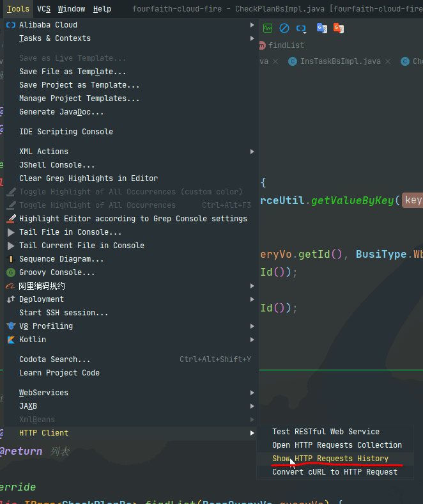Click the Kotlin logo icon

(x=11, y=340)
